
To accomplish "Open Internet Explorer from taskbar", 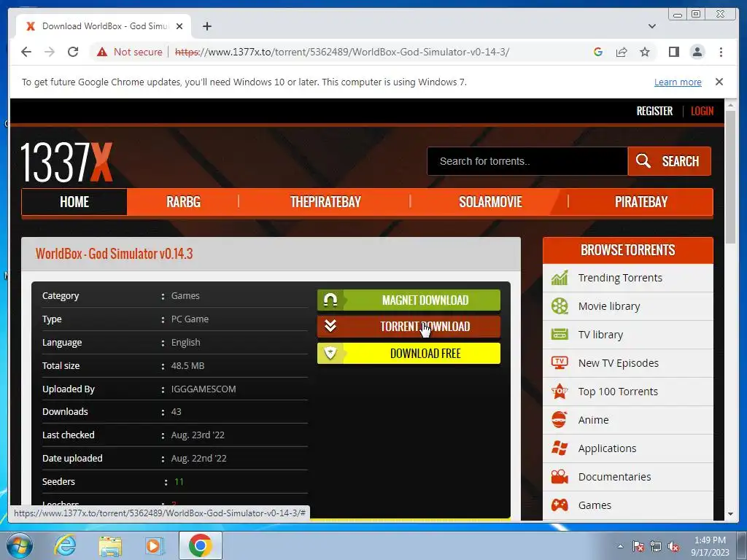I will tap(65, 545).
